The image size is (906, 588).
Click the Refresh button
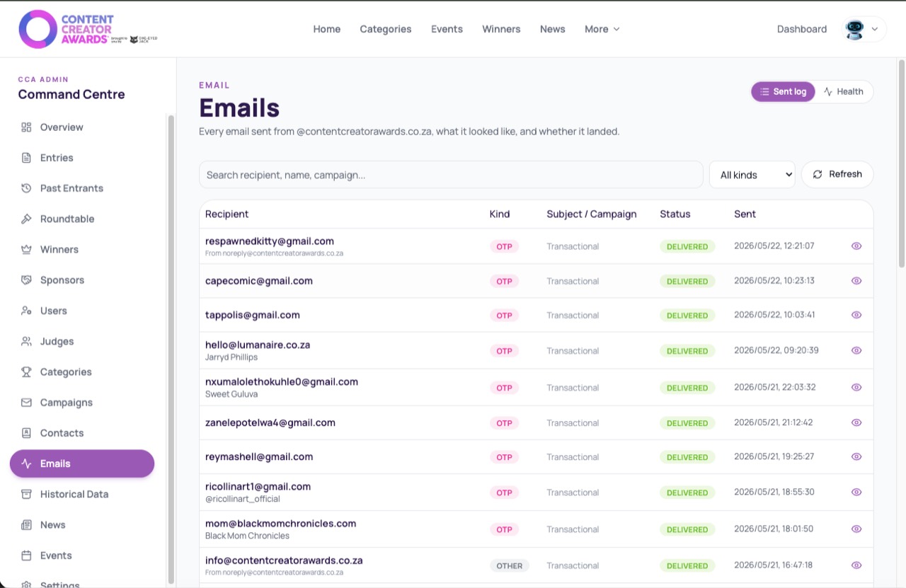[837, 174]
